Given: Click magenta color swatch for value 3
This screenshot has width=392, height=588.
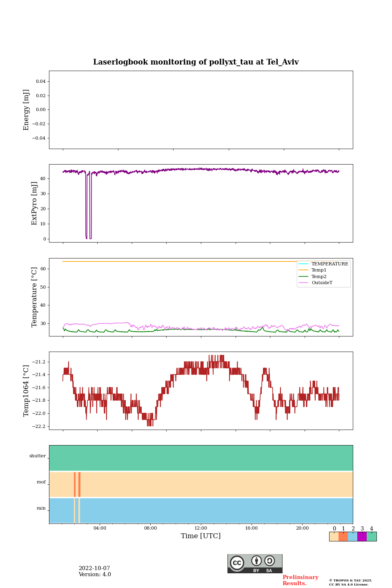Looking at the screenshot, I should 362,537.
